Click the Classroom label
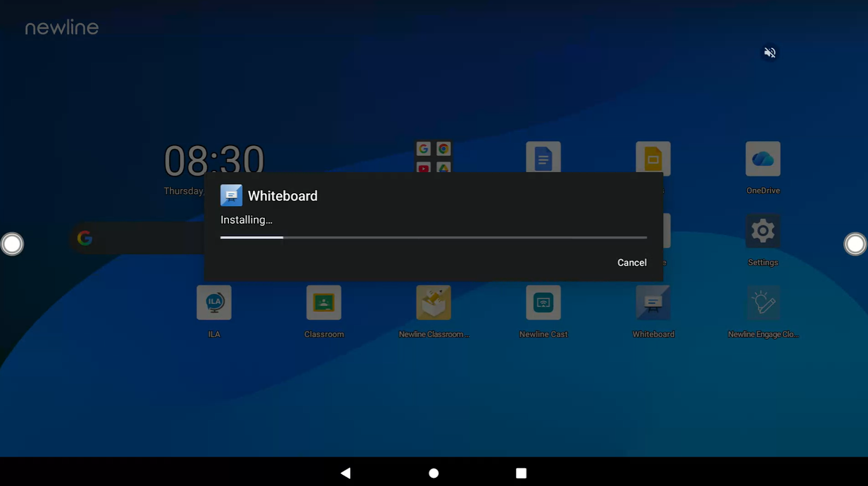Image resolution: width=868 pixels, height=486 pixels. click(x=324, y=334)
